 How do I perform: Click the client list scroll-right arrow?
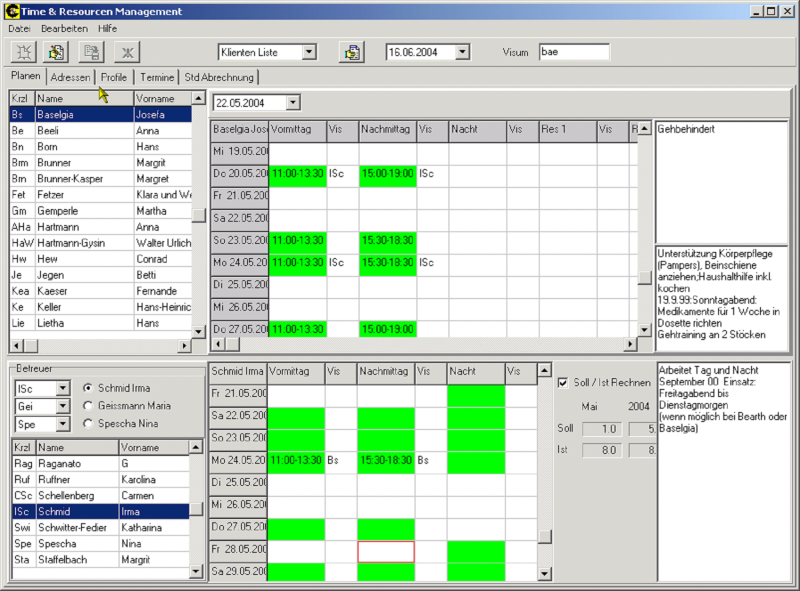tap(184, 346)
